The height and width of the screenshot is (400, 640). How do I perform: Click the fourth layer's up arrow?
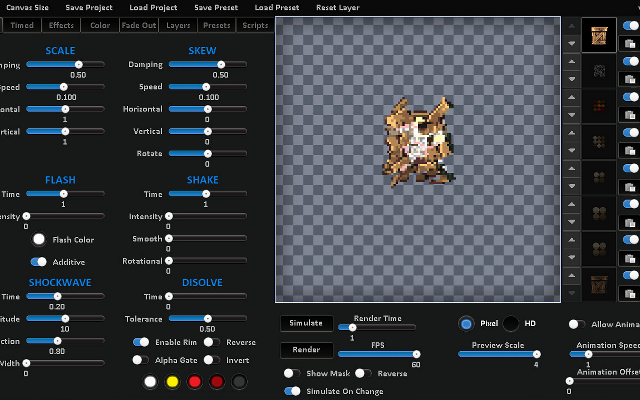pyautogui.click(x=571, y=133)
